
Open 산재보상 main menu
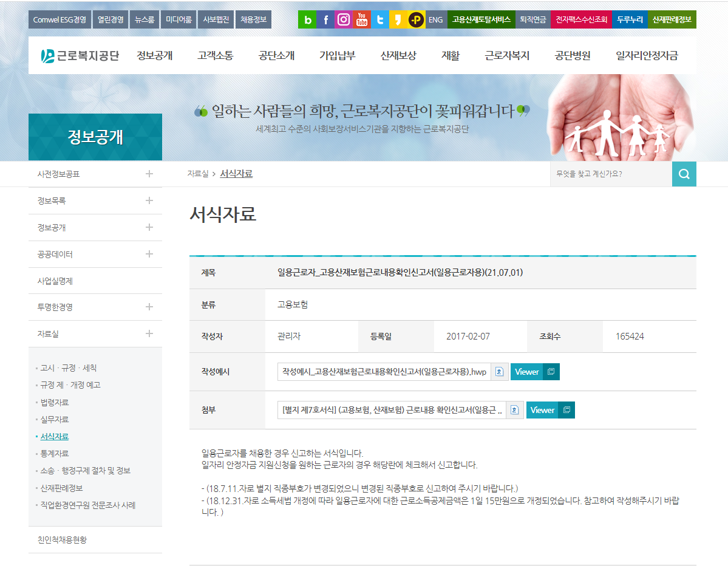click(x=398, y=56)
